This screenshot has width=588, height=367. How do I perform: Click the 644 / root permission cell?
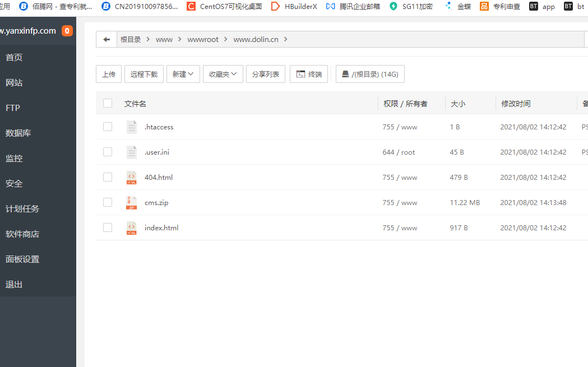point(399,152)
